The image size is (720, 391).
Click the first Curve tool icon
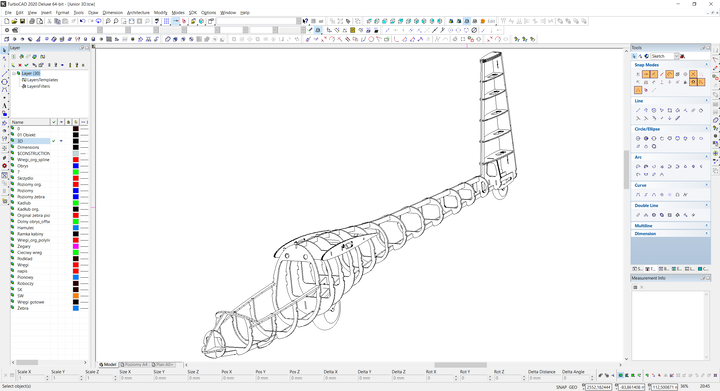(638, 195)
